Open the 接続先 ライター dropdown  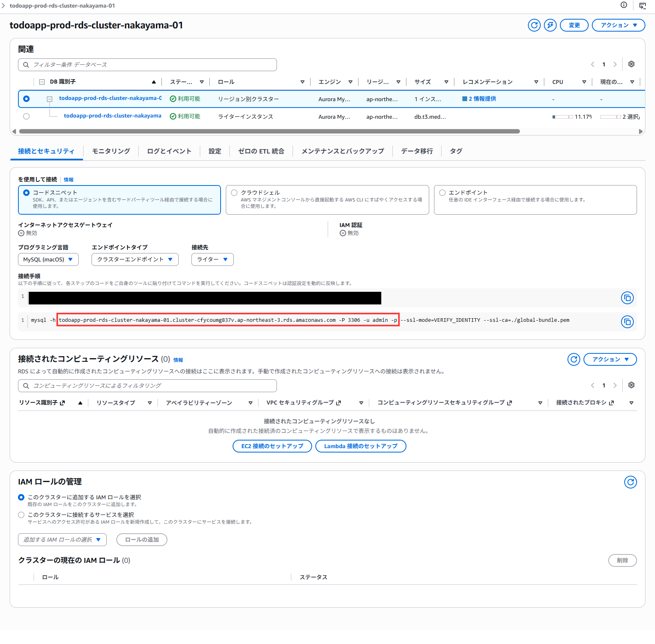[213, 259]
